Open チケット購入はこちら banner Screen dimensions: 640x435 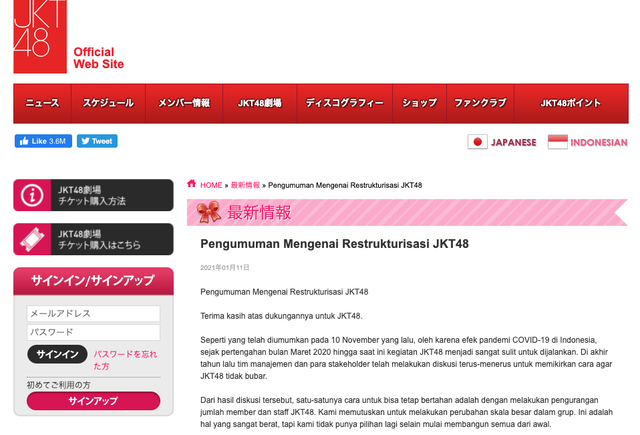tap(93, 239)
